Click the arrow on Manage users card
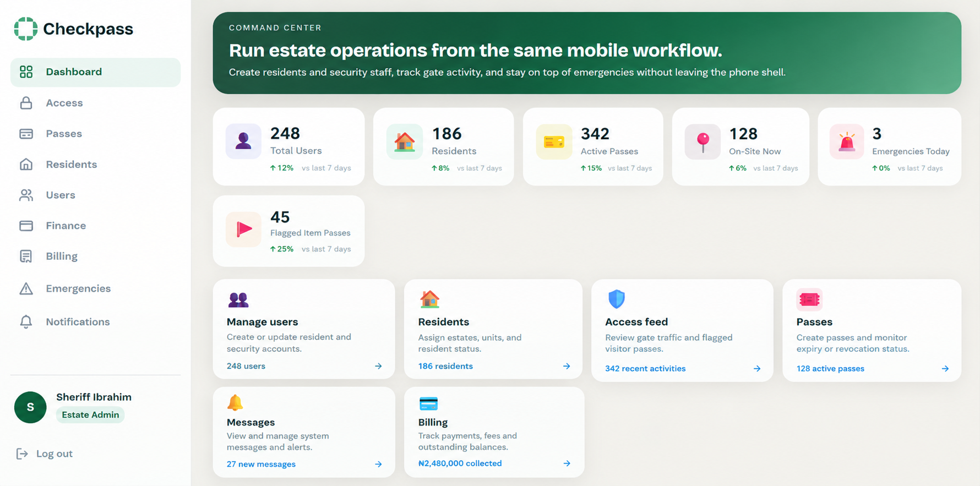This screenshot has width=980, height=486. pyautogui.click(x=378, y=366)
